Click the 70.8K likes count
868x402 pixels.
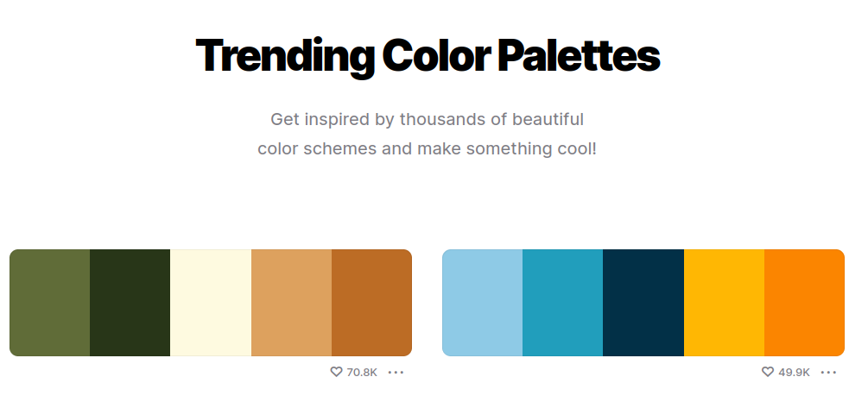coord(362,372)
